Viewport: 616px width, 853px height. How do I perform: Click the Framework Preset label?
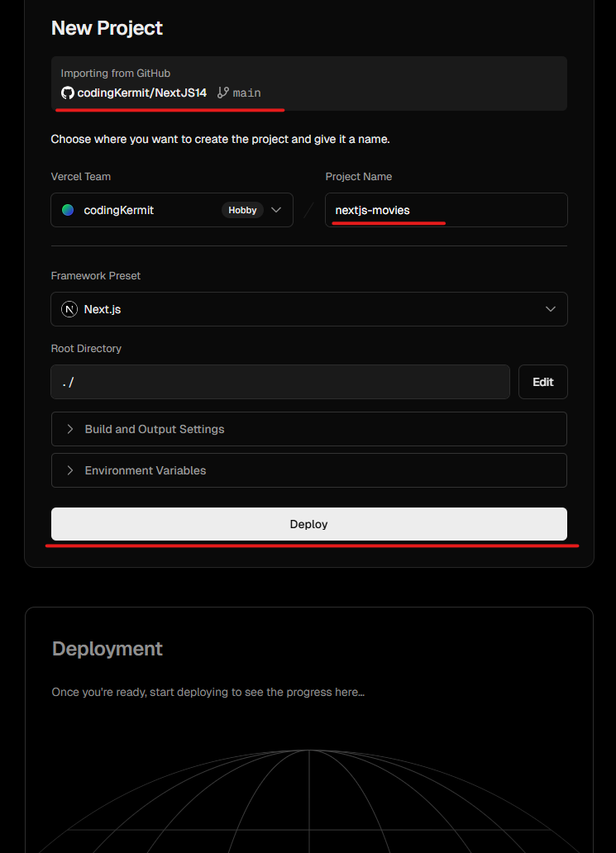click(x=96, y=276)
